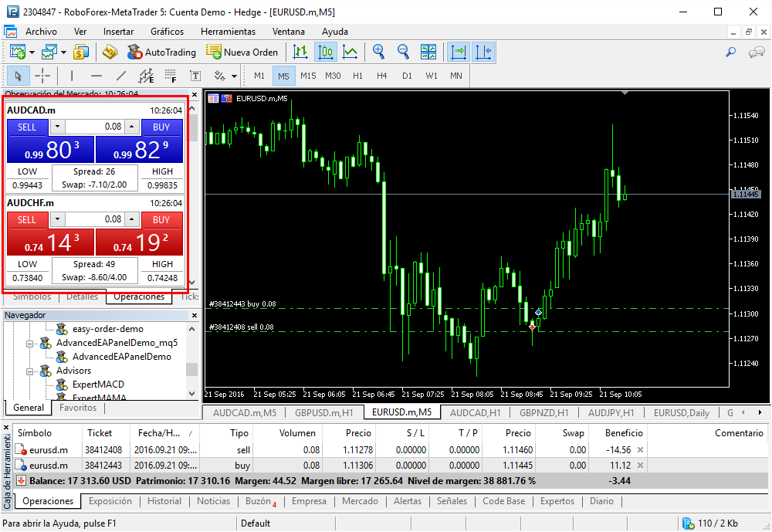
Task: Open the Gráficos menu
Action: pos(168,32)
